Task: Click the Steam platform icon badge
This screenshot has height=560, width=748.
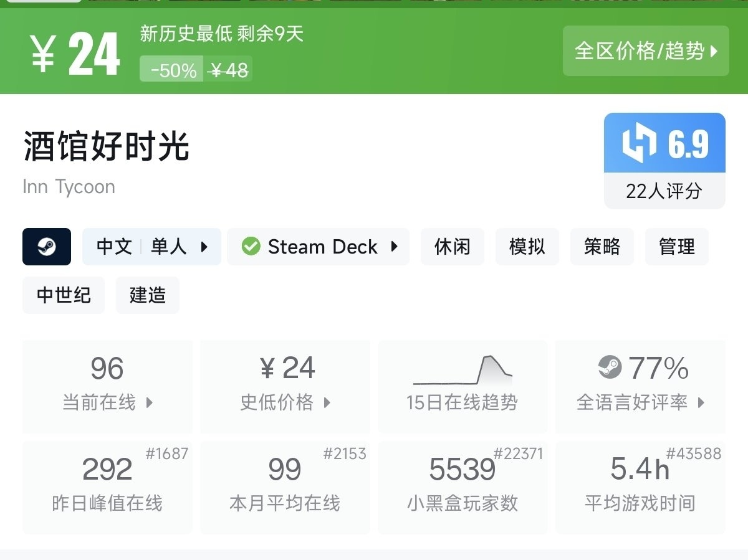Action: pyautogui.click(x=47, y=247)
